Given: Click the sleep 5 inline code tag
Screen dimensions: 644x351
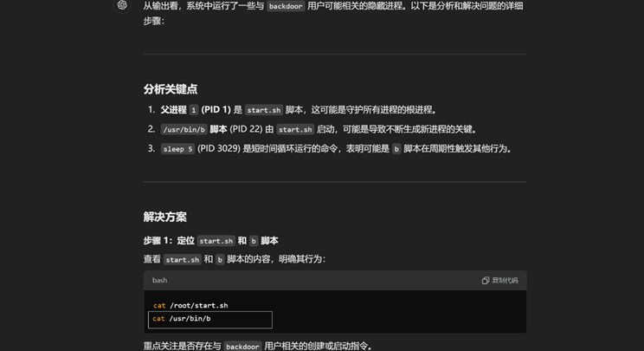Looking at the screenshot, I should (x=177, y=149).
